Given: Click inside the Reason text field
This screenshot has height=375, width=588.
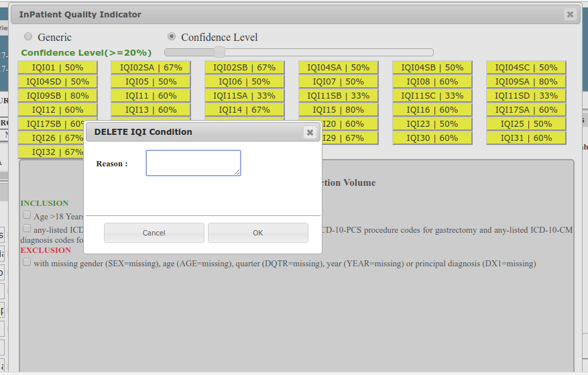Looking at the screenshot, I should click(x=193, y=163).
